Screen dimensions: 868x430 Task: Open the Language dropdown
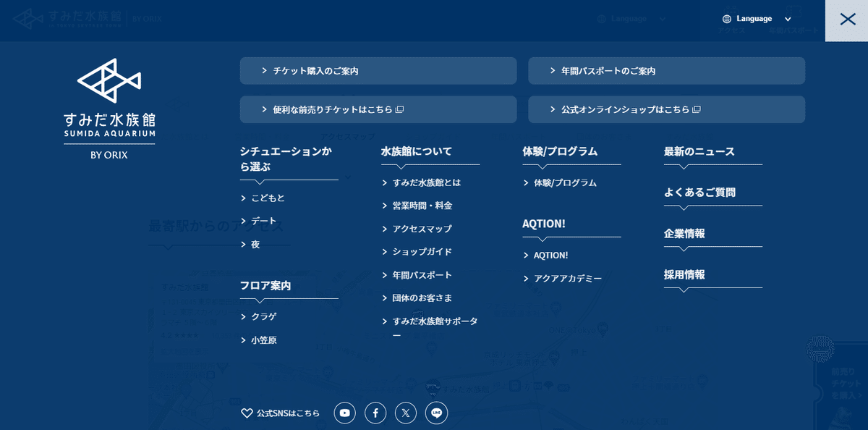(x=757, y=19)
